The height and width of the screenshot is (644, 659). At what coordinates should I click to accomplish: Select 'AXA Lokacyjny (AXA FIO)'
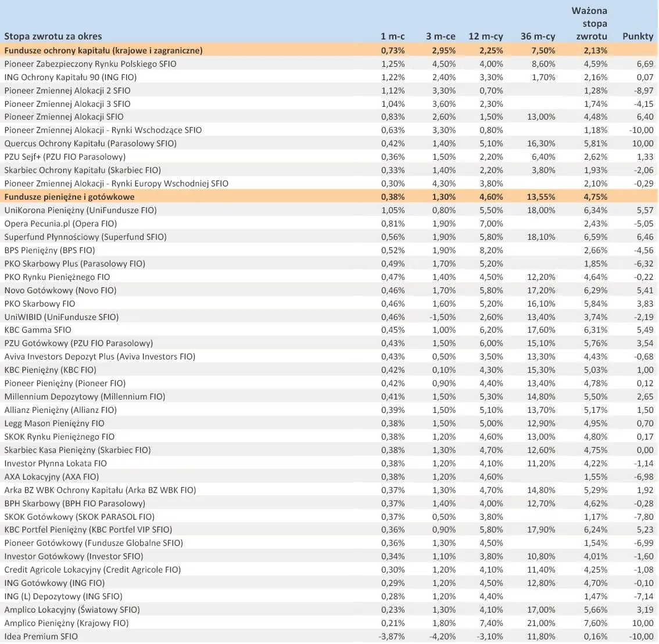pyautogui.click(x=51, y=477)
